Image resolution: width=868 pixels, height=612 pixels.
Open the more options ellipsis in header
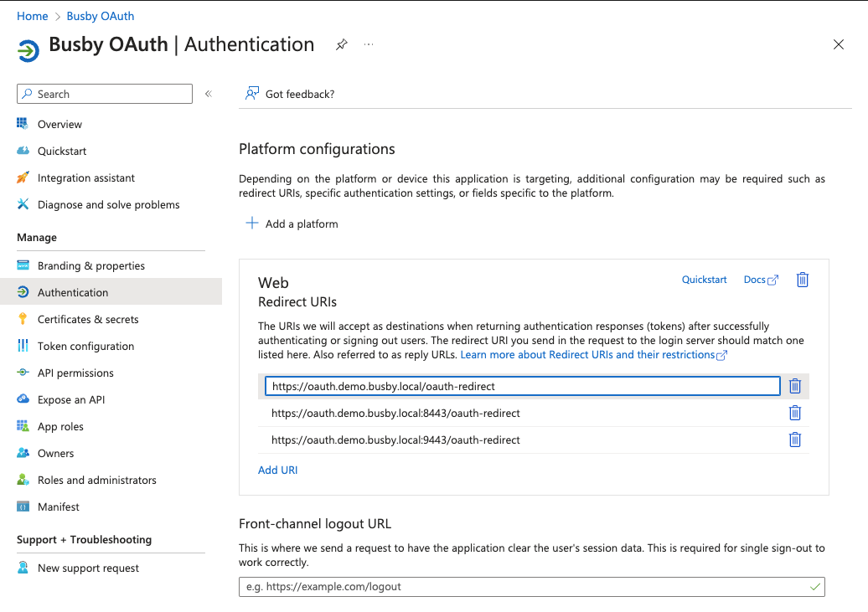(x=369, y=44)
